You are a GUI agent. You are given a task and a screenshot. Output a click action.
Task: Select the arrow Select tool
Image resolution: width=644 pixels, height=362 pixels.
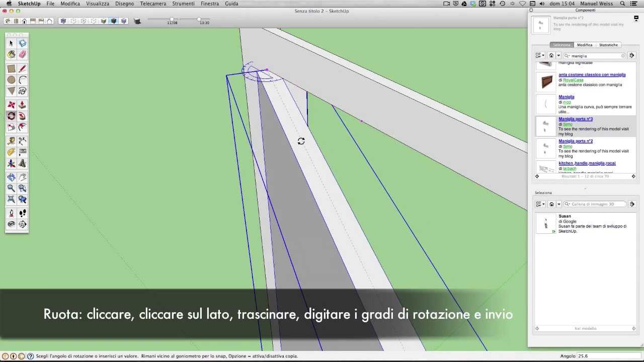point(11,43)
